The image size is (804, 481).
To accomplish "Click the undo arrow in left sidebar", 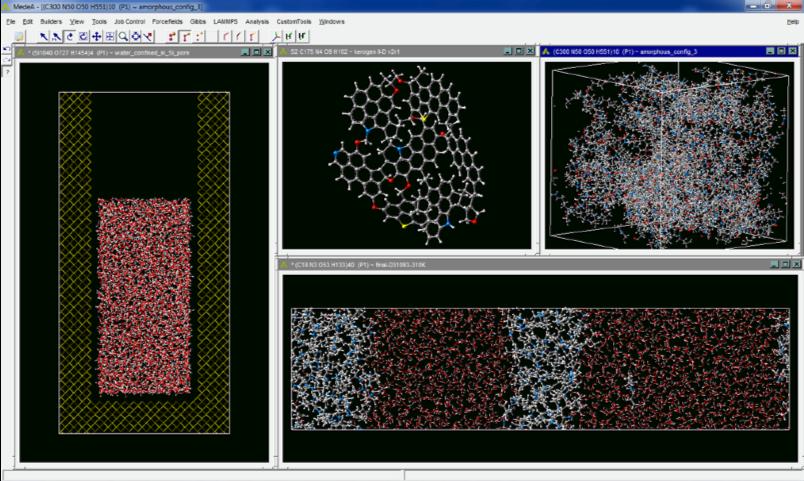I will tap(7, 49).
